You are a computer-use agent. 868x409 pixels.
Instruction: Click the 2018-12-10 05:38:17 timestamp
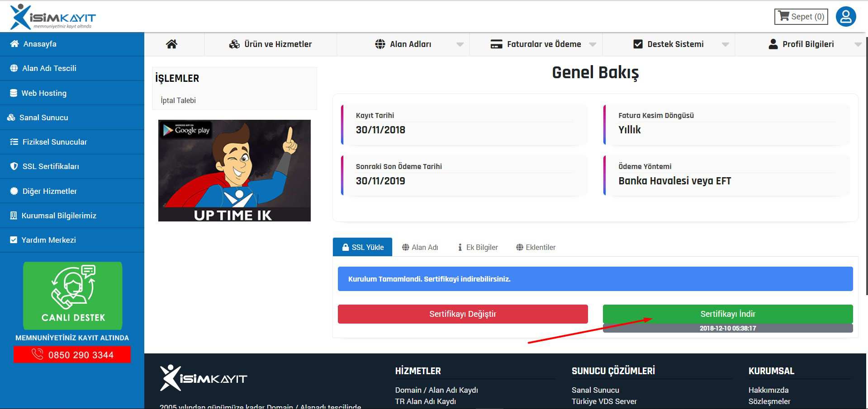click(728, 328)
